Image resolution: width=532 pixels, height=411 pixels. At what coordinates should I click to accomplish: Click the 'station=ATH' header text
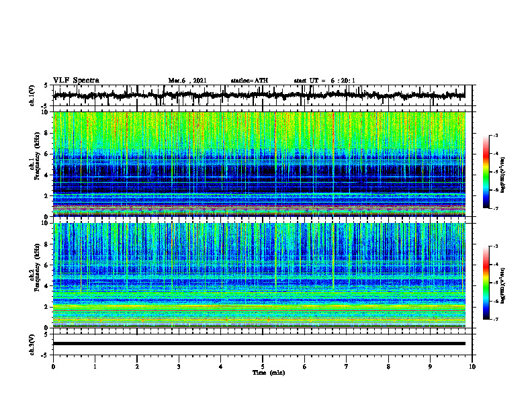click(x=249, y=81)
